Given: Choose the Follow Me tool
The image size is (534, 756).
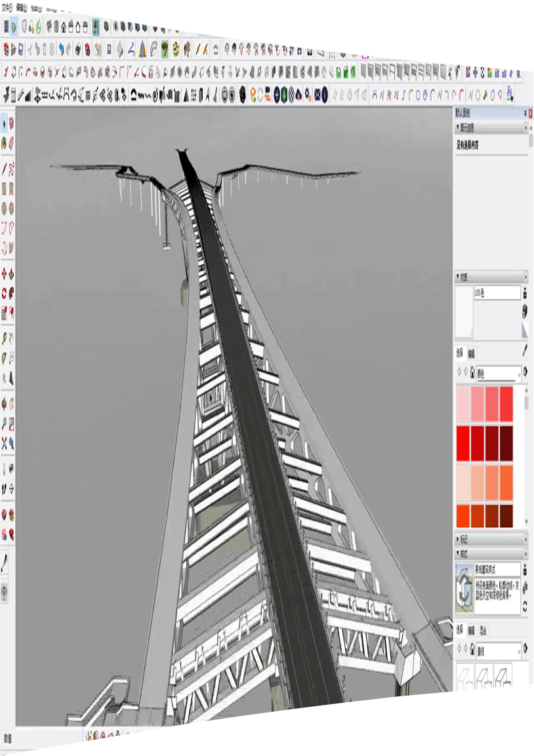Looking at the screenshot, I should (11, 293).
